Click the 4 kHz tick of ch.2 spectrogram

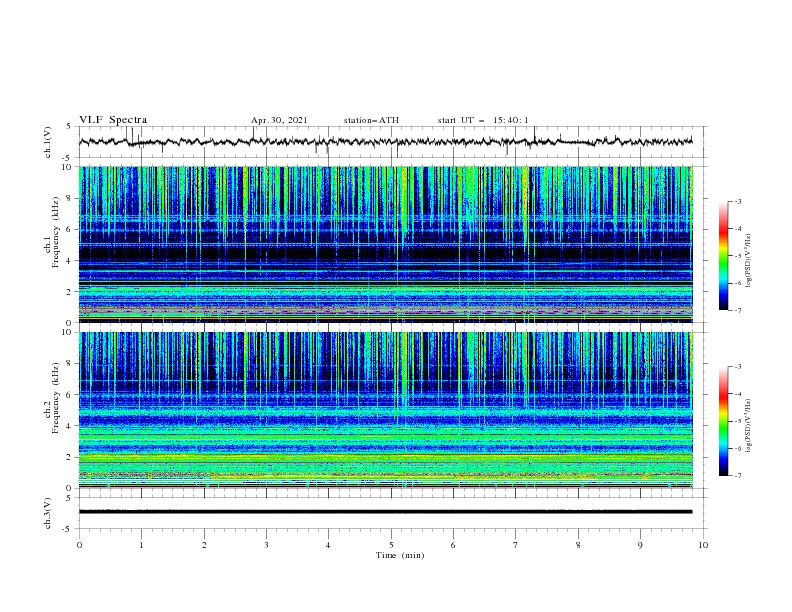(69, 426)
